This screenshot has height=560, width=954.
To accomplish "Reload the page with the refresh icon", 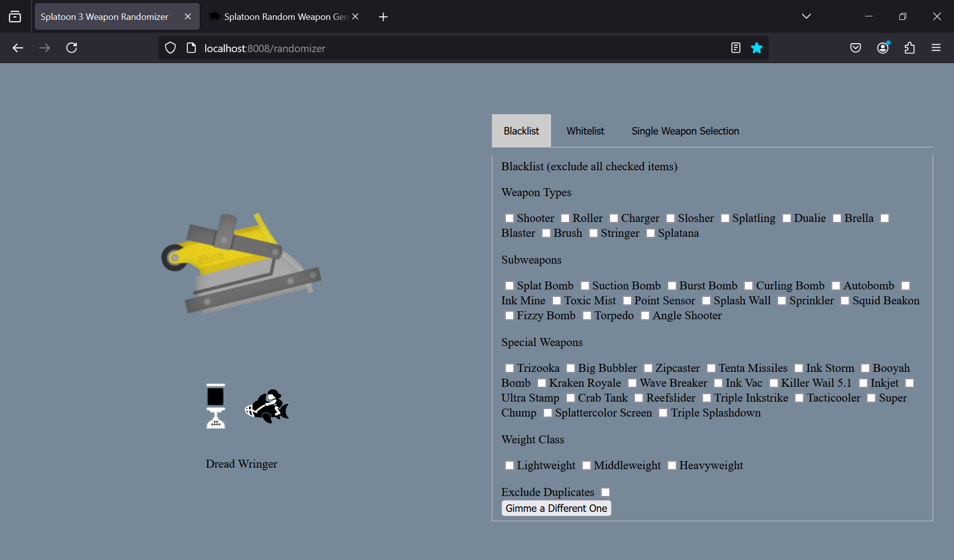I will pos(72,48).
